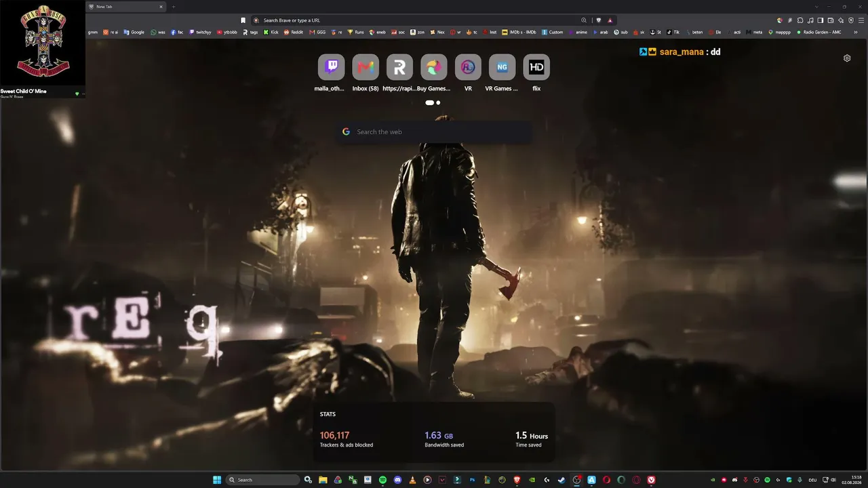Open the Brave Wallet icon
868x488 pixels.
click(831, 20)
